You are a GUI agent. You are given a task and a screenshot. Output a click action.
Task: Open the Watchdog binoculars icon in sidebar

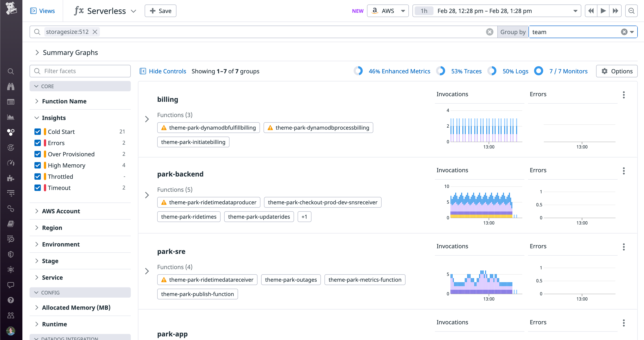coord(11,87)
